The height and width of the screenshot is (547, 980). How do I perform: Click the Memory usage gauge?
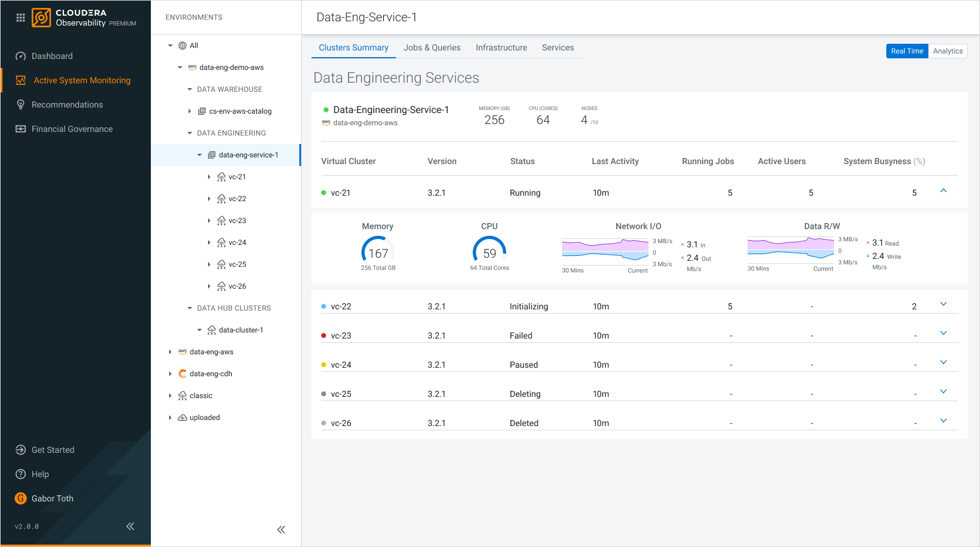click(378, 252)
